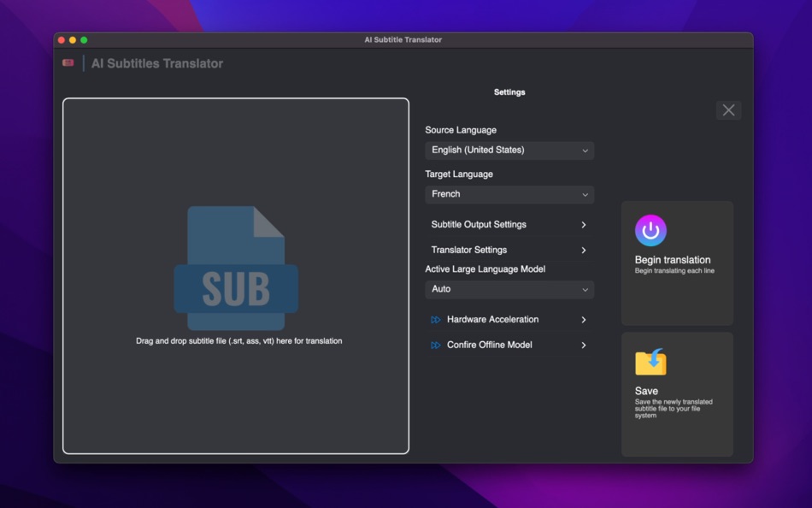Image resolution: width=812 pixels, height=508 pixels.
Task: Open the Active Large Language Model dropdown
Action: [509, 290]
